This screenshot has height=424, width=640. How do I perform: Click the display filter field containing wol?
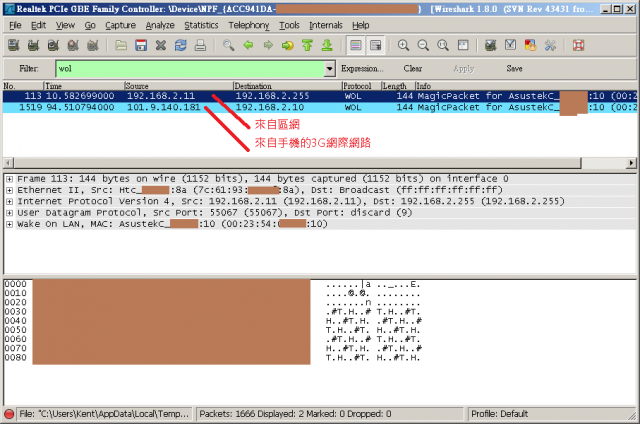coord(190,69)
